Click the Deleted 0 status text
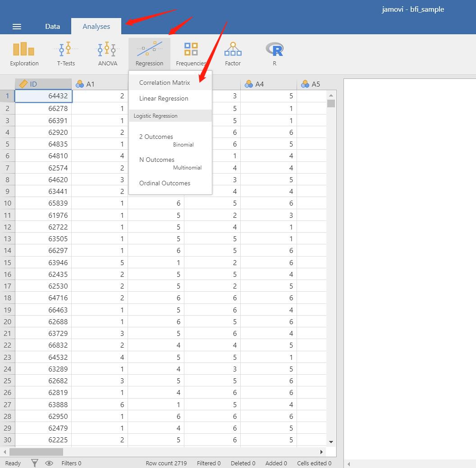 coord(243,463)
